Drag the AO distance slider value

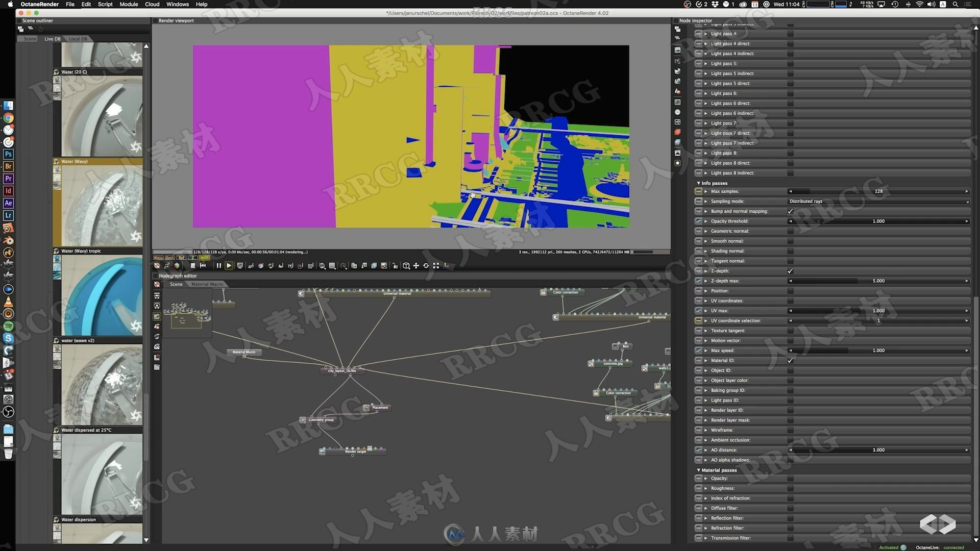[878, 449]
